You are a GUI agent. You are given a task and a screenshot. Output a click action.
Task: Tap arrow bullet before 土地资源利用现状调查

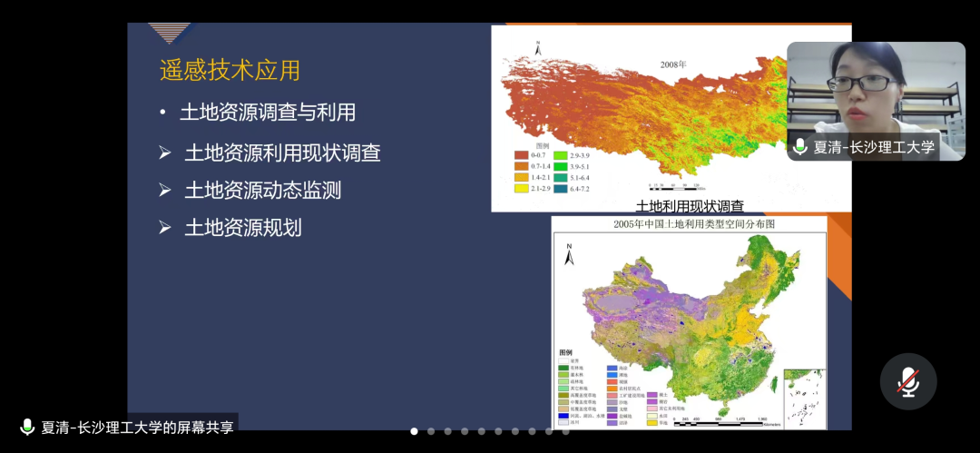point(165,153)
